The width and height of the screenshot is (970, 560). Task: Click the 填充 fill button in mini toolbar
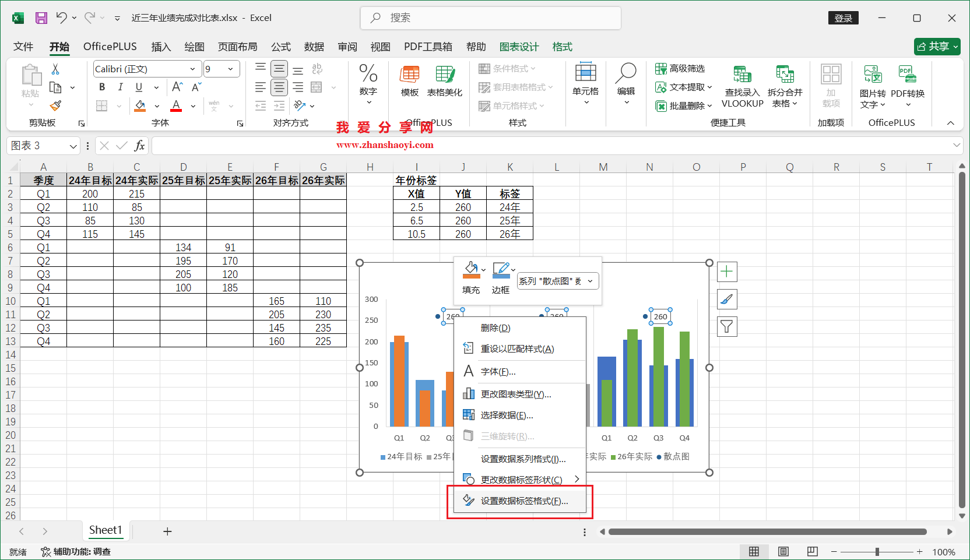(x=471, y=277)
